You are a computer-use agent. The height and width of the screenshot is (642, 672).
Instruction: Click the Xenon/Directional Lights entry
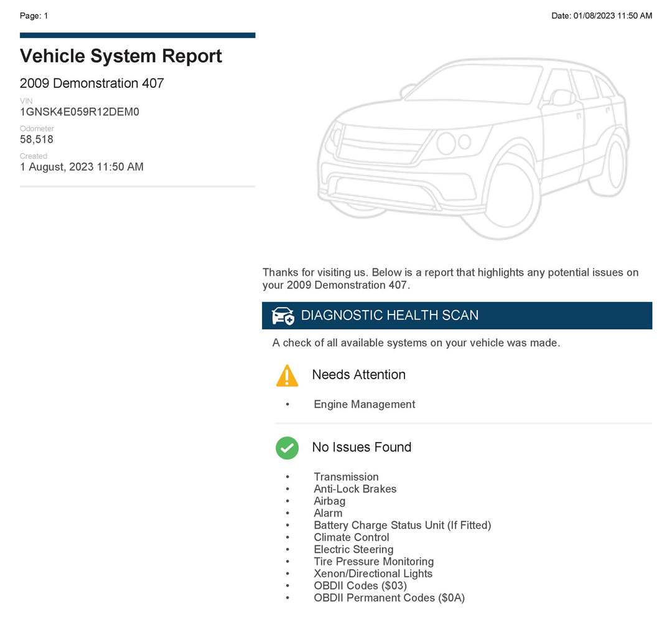(373, 574)
